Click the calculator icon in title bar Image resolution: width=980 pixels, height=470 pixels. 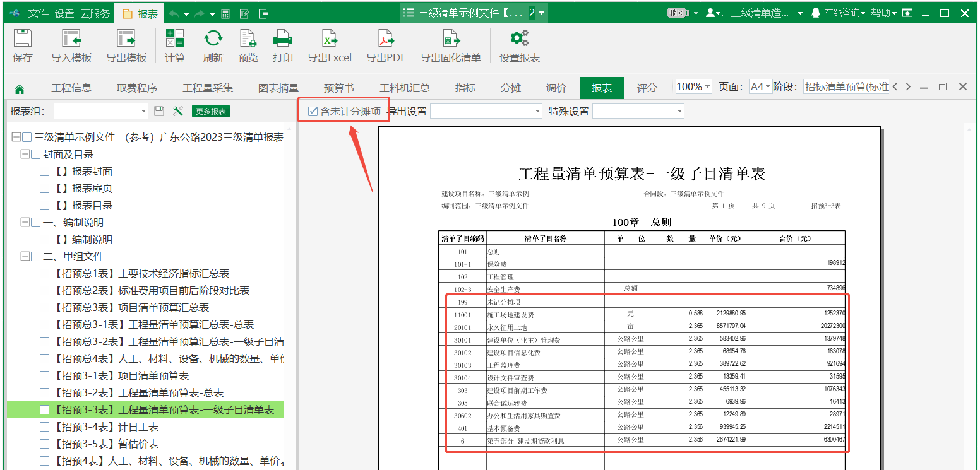point(225,13)
